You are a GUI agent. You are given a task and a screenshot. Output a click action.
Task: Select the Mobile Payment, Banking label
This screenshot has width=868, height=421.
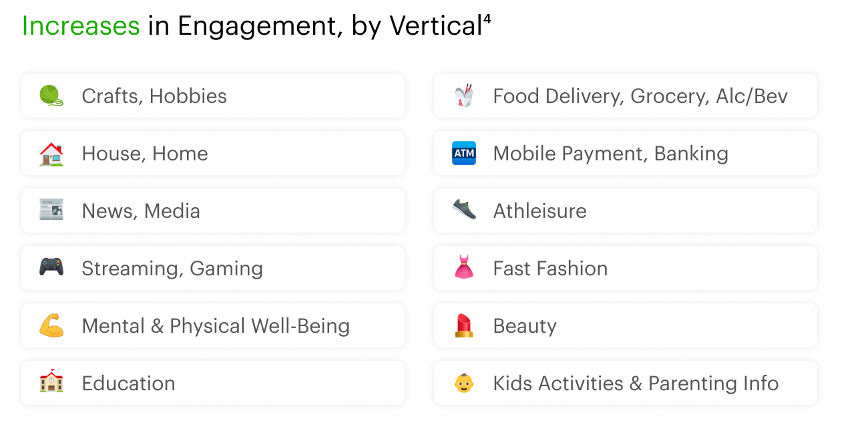click(610, 154)
